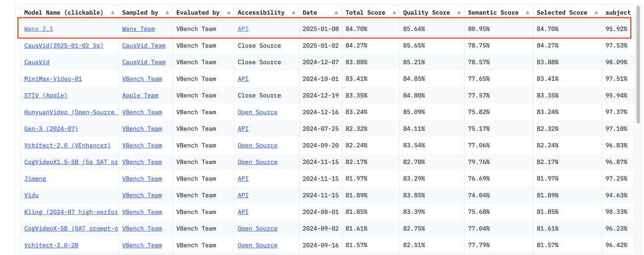Image resolution: width=644 pixels, height=255 pixels.
Task: Sort table by Model Name column arrow
Action: coord(113,13)
